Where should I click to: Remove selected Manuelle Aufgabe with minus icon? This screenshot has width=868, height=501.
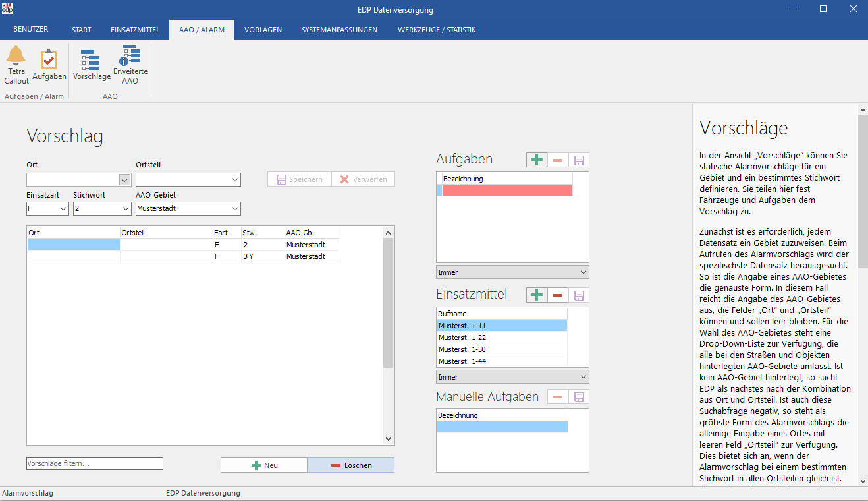point(558,397)
